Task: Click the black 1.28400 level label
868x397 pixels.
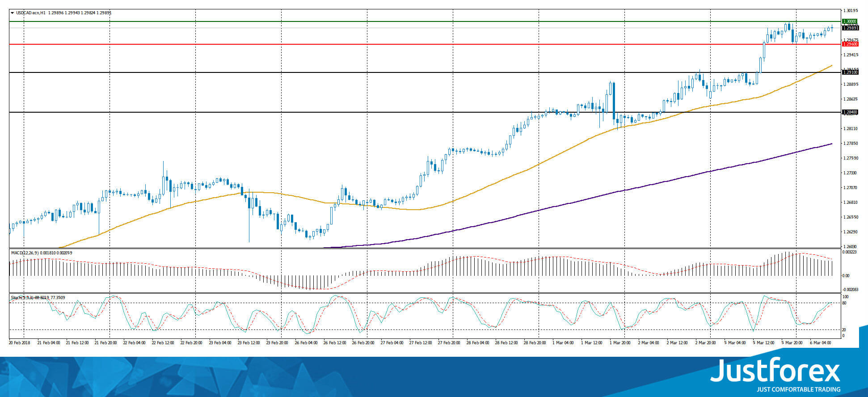Action: click(x=850, y=112)
